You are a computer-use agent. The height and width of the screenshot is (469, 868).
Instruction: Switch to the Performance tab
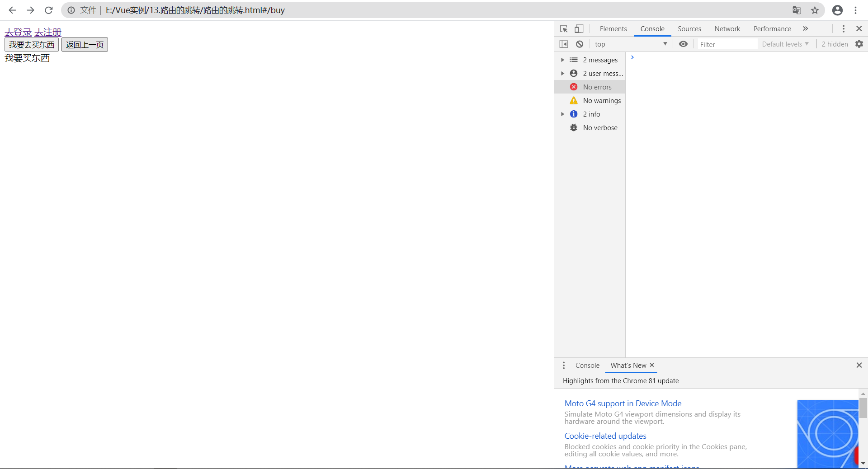(772, 28)
